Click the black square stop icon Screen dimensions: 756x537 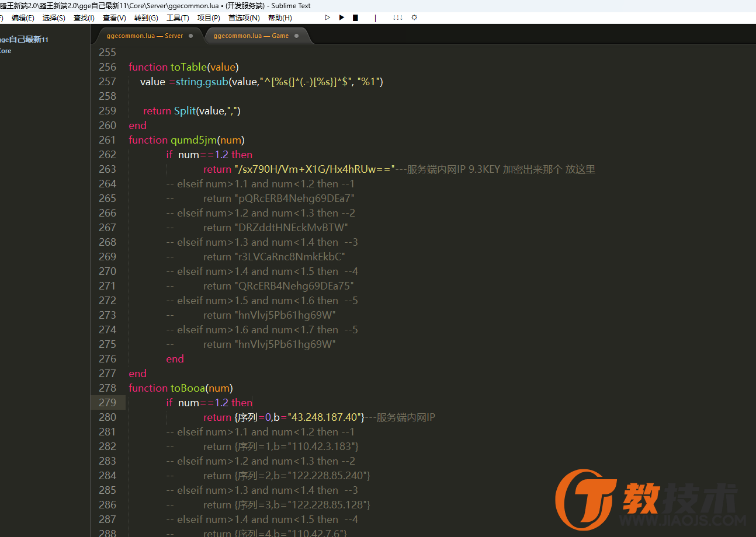(x=355, y=18)
